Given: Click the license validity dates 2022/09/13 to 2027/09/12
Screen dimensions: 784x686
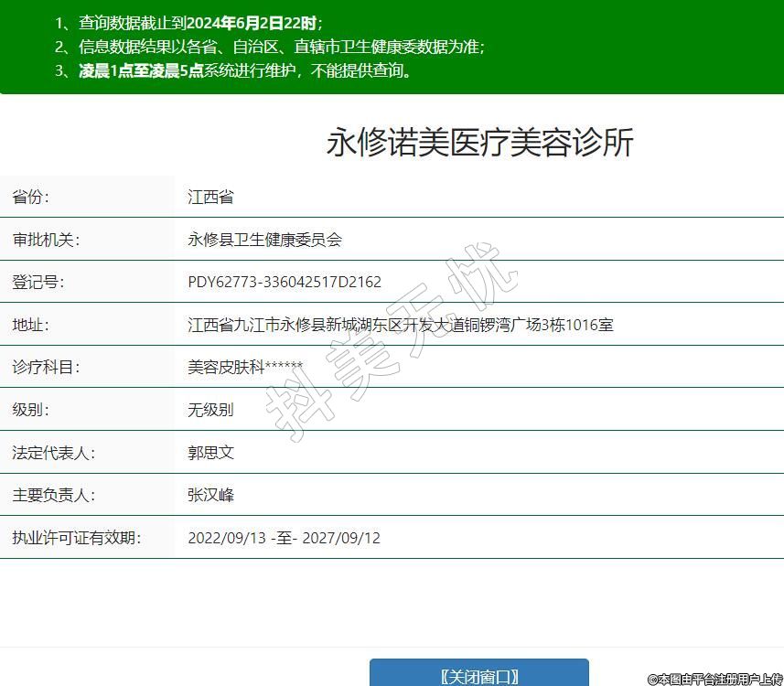Looking at the screenshot, I should tap(284, 538).
